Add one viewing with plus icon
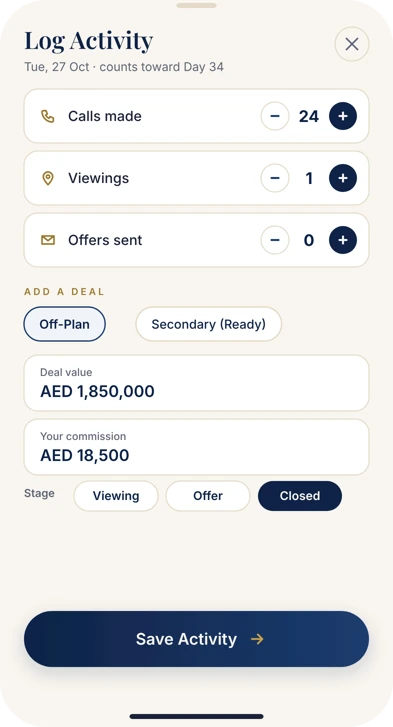This screenshot has width=393, height=727. pyautogui.click(x=343, y=178)
